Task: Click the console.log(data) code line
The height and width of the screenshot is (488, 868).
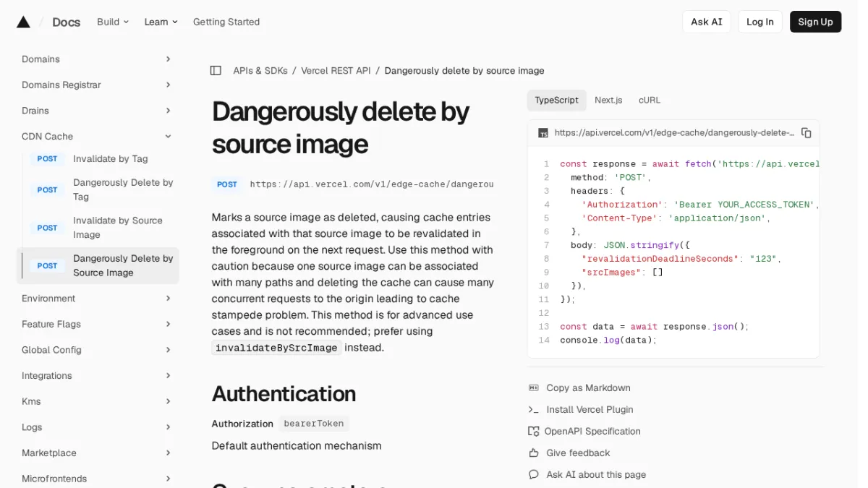Action: [x=608, y=341]
